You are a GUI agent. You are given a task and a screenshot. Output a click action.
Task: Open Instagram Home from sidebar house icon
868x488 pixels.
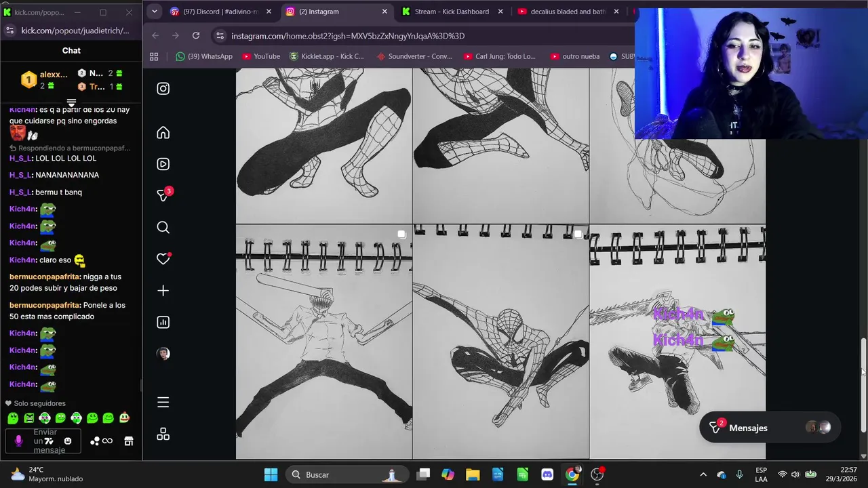tap(163, 133)
